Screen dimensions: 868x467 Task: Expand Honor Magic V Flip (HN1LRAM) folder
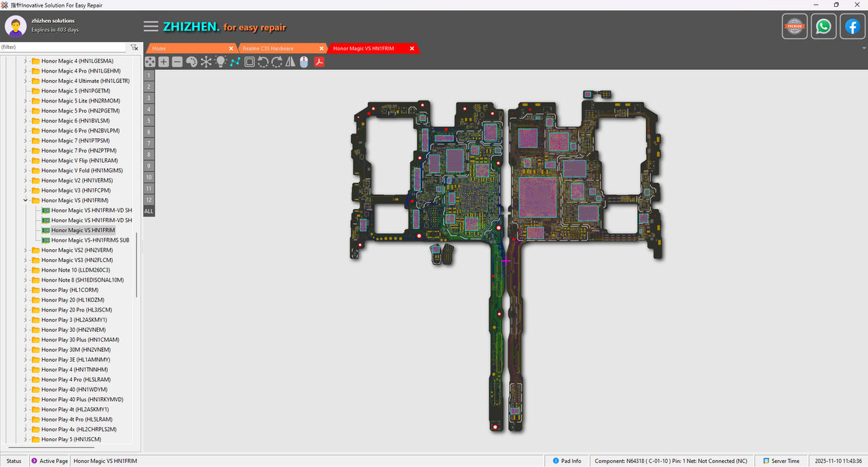click(26, 160)
